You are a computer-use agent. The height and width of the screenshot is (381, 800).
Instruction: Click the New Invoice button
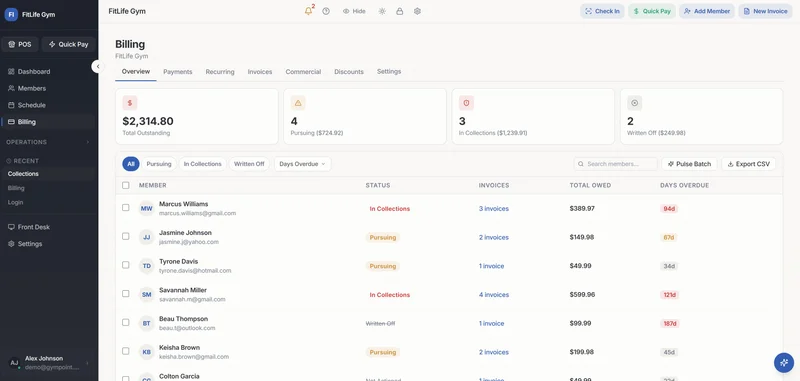point(765,11)
